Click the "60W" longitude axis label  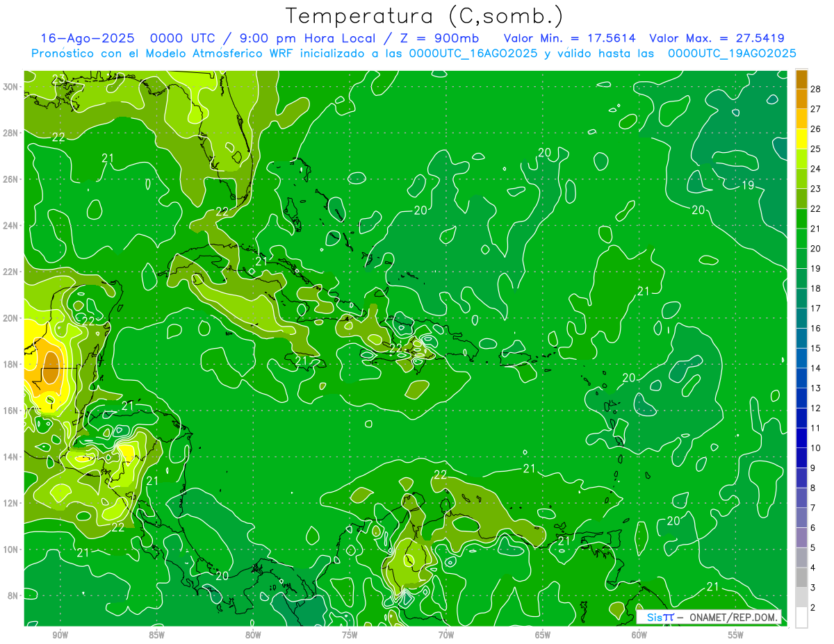639,635
